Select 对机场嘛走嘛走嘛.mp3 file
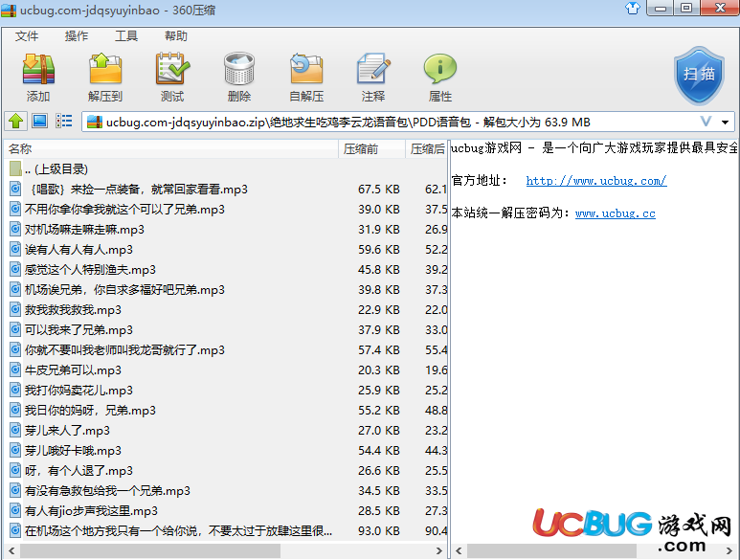Viewport: 740px width, 560px height. click(x=226, y=230)
